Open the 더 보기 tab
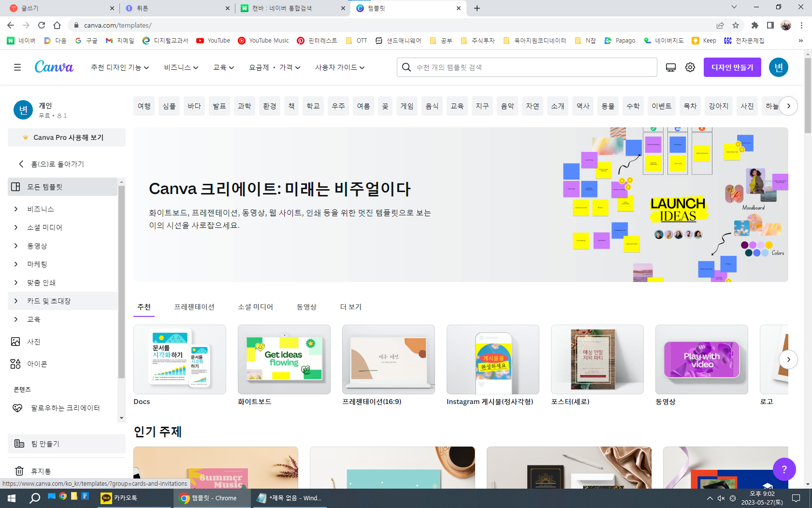The image size is (812, 508). 351,307
